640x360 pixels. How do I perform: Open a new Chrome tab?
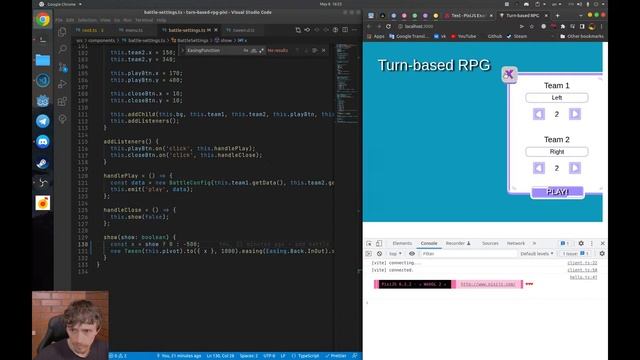(558, 16)
